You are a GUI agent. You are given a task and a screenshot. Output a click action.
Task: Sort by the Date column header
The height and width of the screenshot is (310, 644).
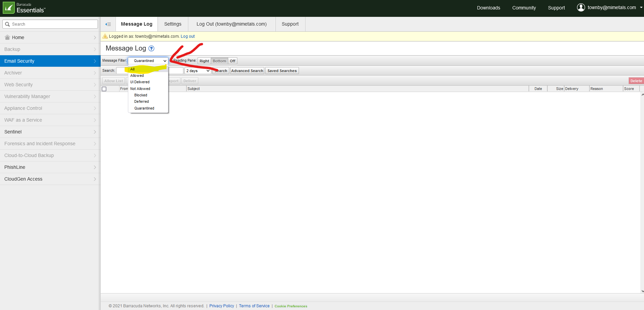(x=538, y=89)
